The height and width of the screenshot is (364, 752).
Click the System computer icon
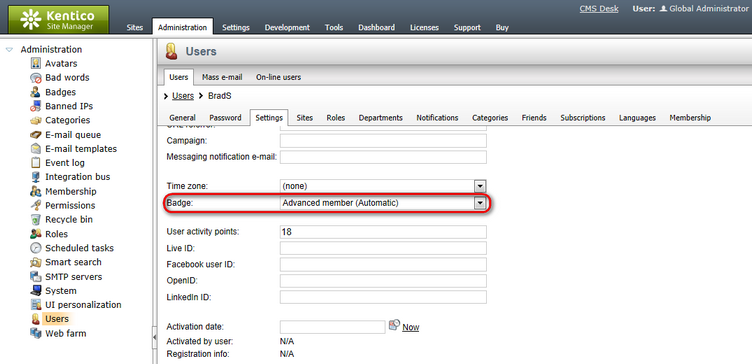pos(35,291)
